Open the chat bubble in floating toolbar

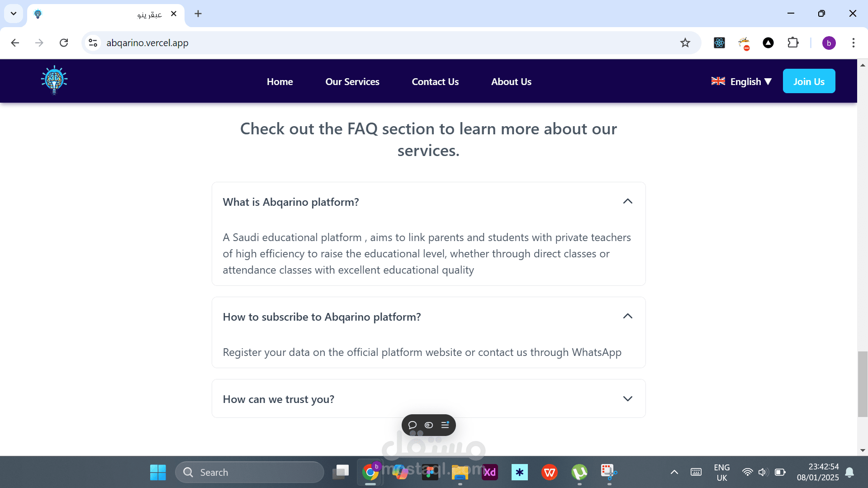(412, 425)
